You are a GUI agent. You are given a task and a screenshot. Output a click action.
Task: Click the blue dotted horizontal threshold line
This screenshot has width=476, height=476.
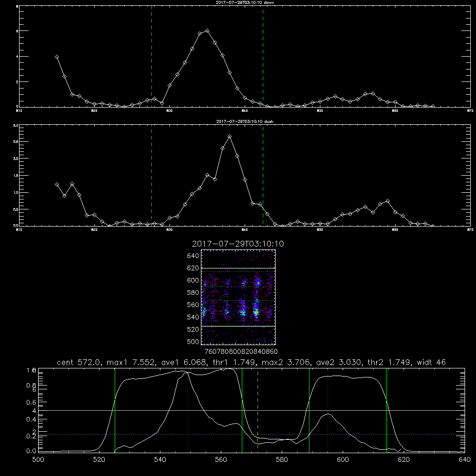pos(251,435)
